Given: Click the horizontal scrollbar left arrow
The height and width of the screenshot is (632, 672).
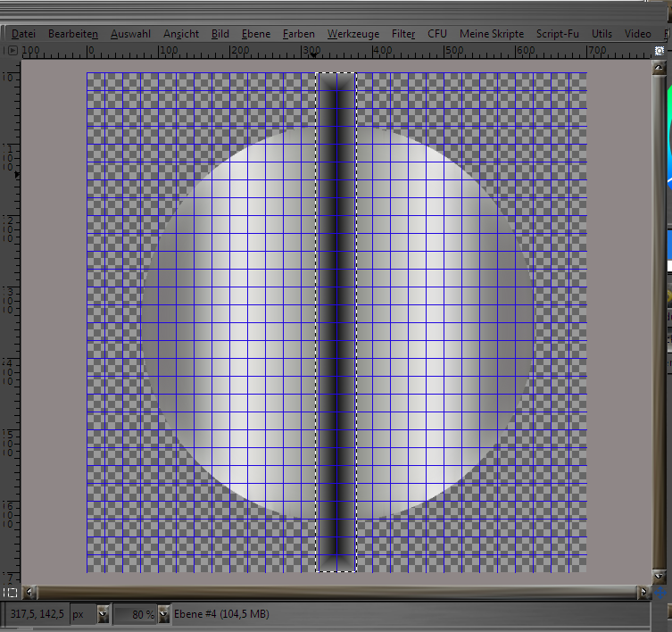Looking at the screenshot, I should [x=29, y=592].
